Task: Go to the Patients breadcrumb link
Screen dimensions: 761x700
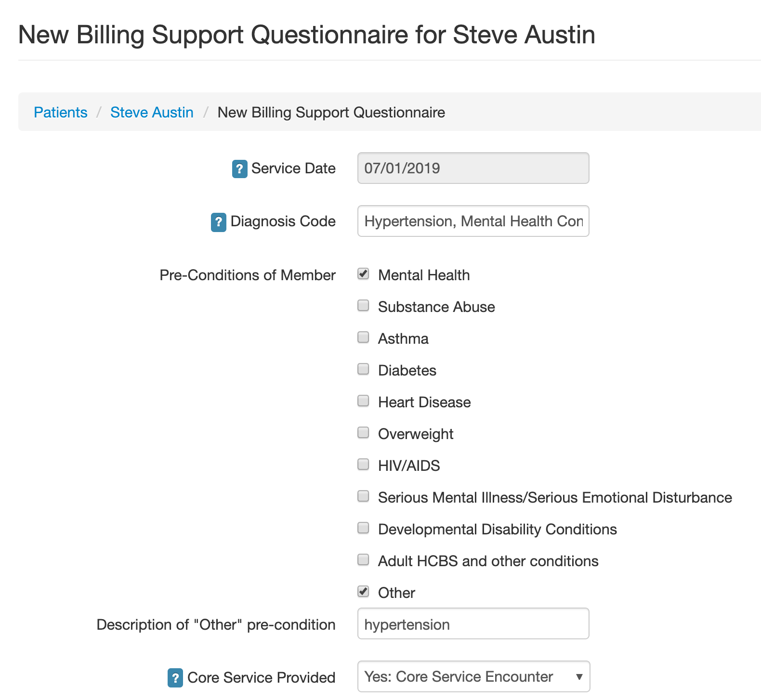Action: click(x=61, y=112)
